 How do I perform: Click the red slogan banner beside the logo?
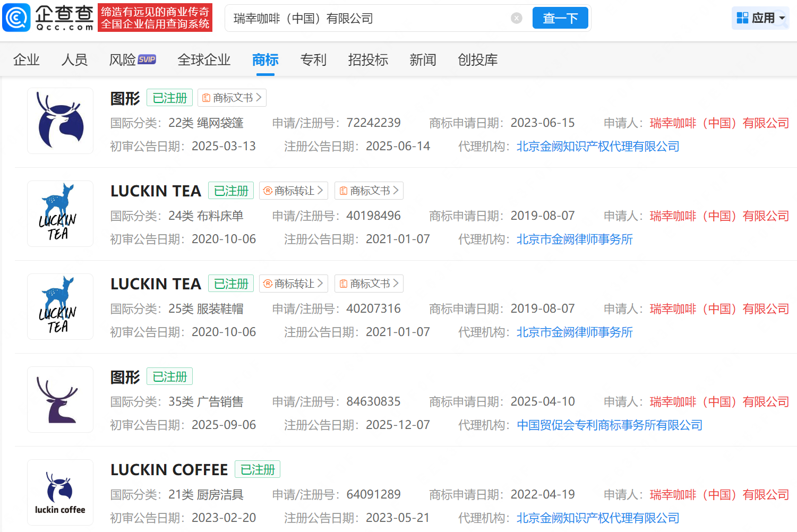[155, 18]
